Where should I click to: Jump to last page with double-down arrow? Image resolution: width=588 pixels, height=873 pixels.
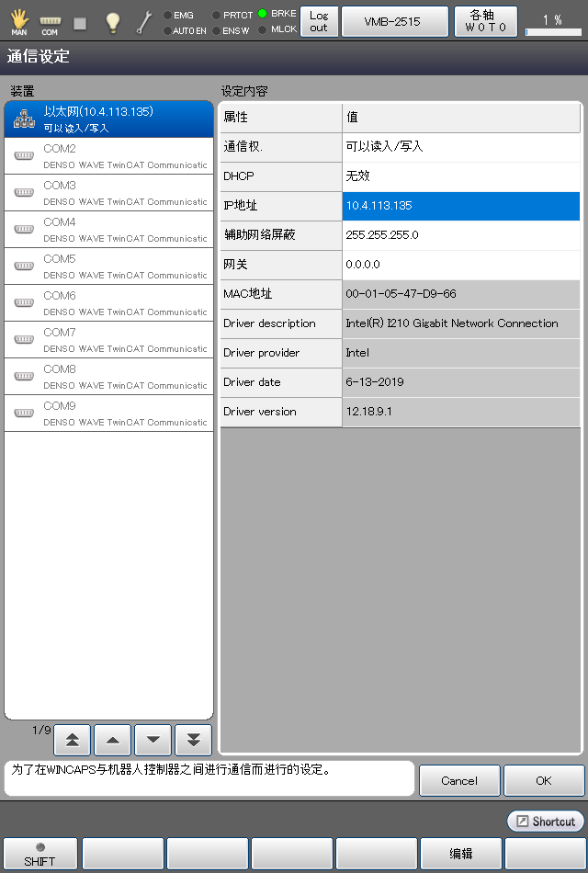(193, 740)
